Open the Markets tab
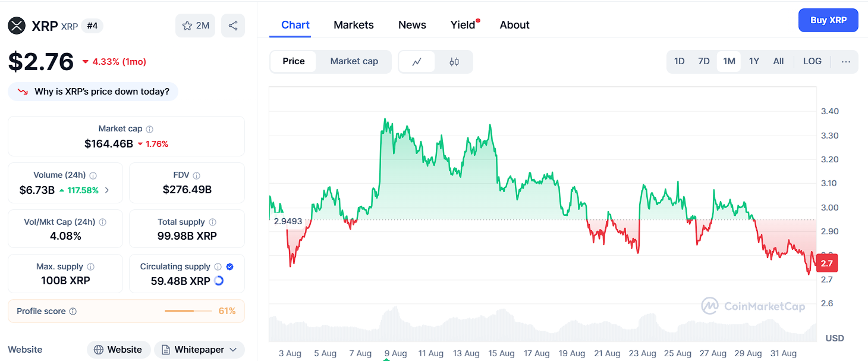The height and width of the screenshot is (361, 868). 354,25
